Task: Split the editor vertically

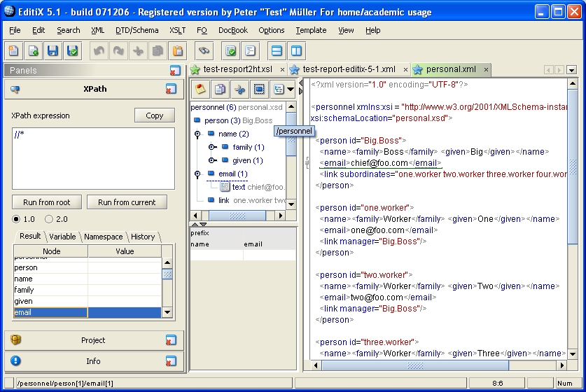Action: click(x=296, y=51)
